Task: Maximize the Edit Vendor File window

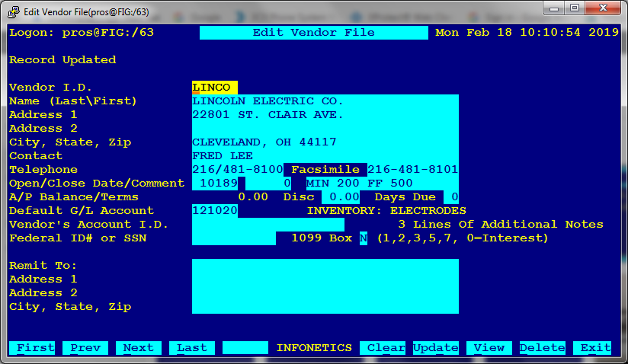Action: pos(575,8)
